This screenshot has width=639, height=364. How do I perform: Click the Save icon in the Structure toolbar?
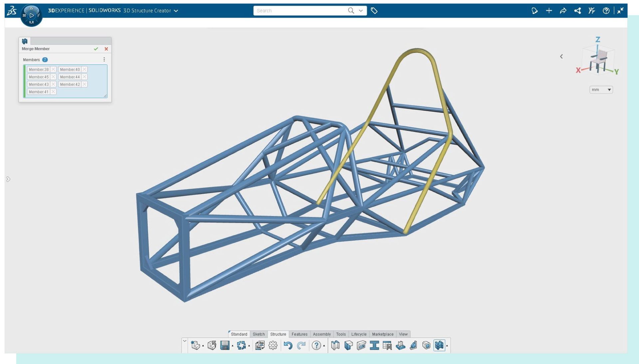click(225, 346)
